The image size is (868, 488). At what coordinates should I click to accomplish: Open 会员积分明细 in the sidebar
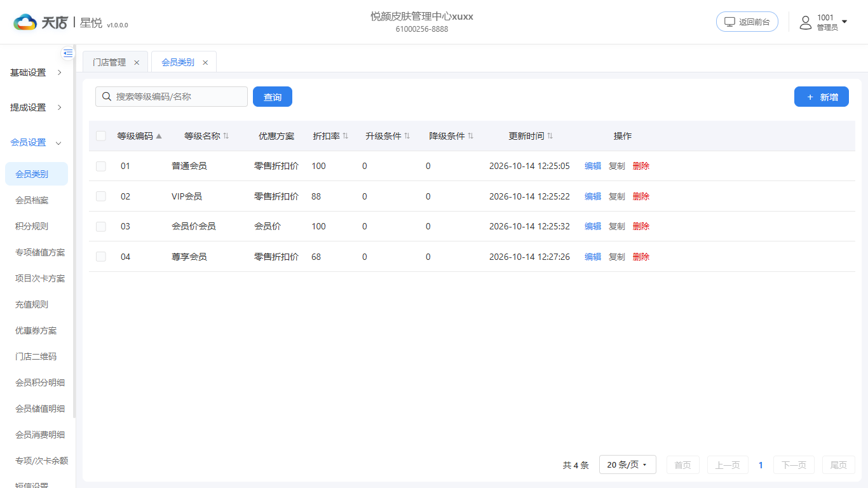(x=40, y=383)
